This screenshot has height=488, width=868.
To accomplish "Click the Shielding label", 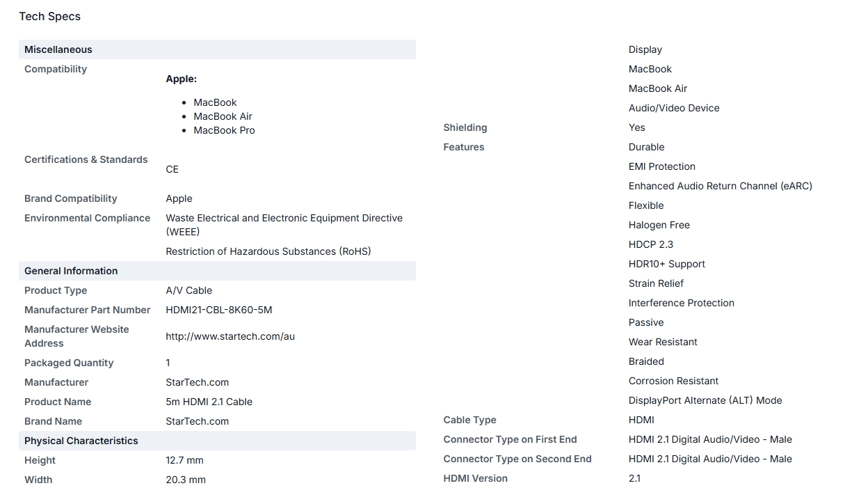I will coord(465,127).
